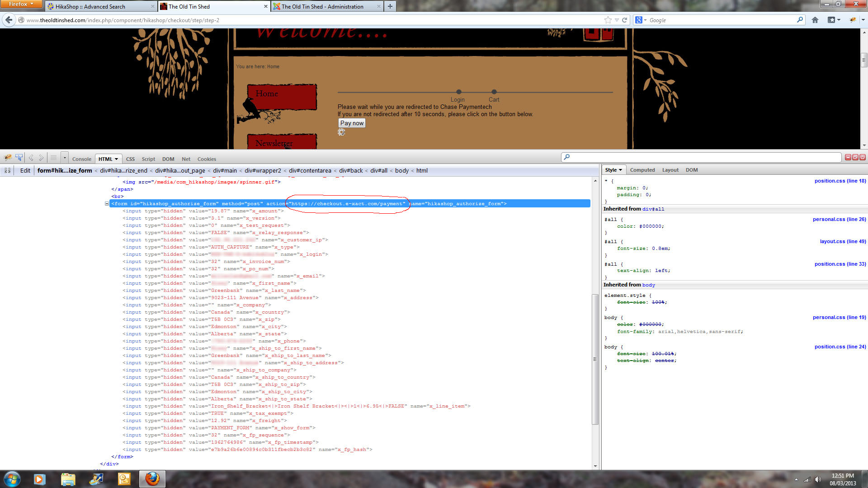Click the Firebug toolbar icon near search
Image resolution: width=868 pixels, height=488 pixels.
[853, 20]
